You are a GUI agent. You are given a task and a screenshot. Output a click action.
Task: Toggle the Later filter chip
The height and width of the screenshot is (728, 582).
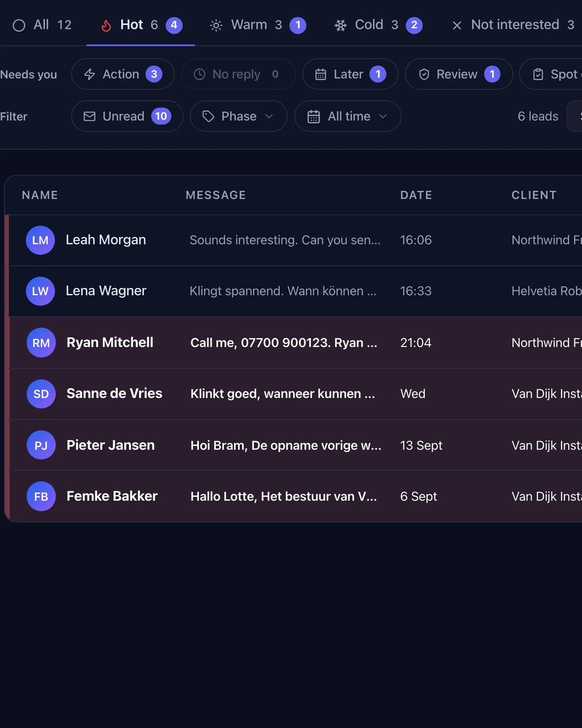(x=350, y=74)
